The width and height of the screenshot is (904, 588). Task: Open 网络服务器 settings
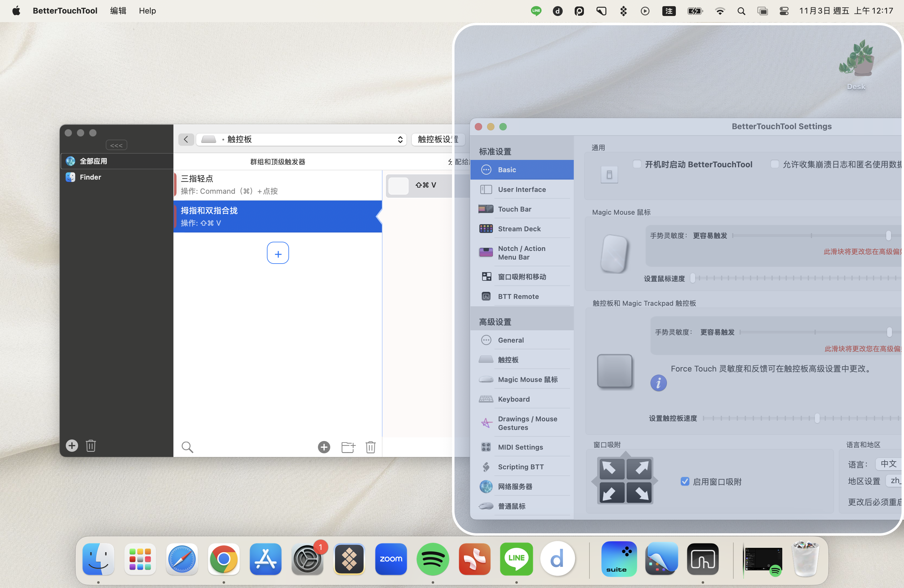(x=522, y=487)
